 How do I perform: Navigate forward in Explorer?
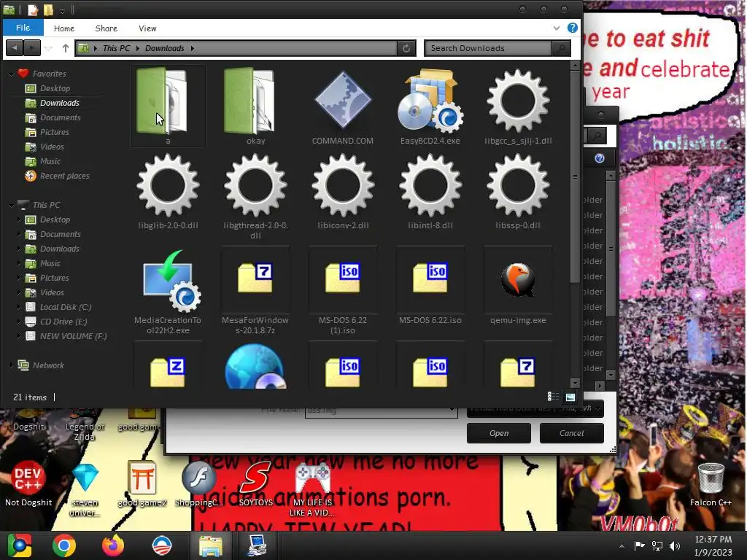(x=32, y=48)
